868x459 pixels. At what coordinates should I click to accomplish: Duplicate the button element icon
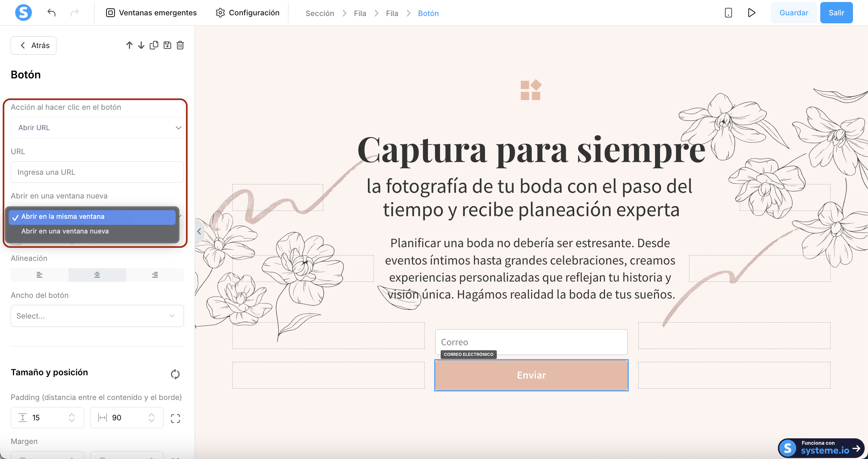click(x=154, y=45)
